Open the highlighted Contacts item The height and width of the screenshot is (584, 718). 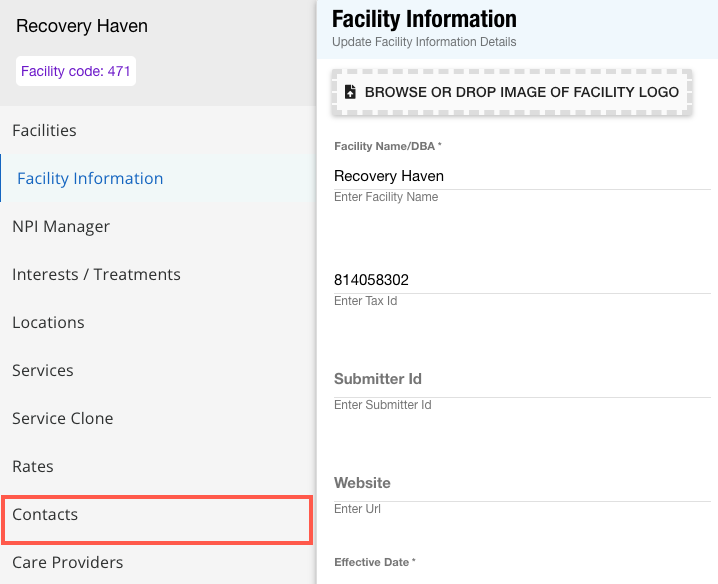point(45,514)
